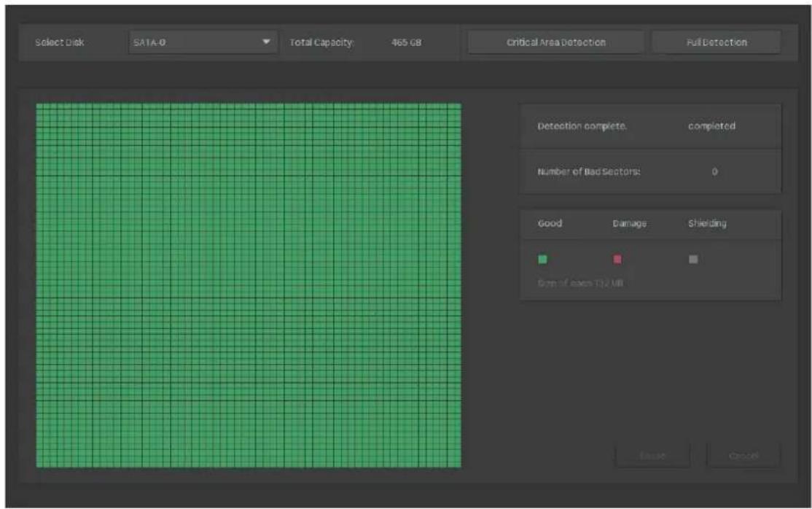Click the bad sectors count '0'
Screen dimensions: 812x509
point(714,171)
